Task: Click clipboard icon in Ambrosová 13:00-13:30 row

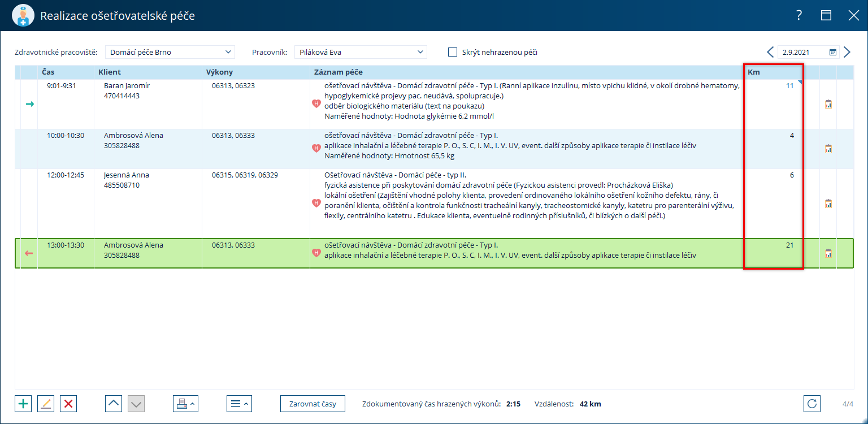Action: 828,253
